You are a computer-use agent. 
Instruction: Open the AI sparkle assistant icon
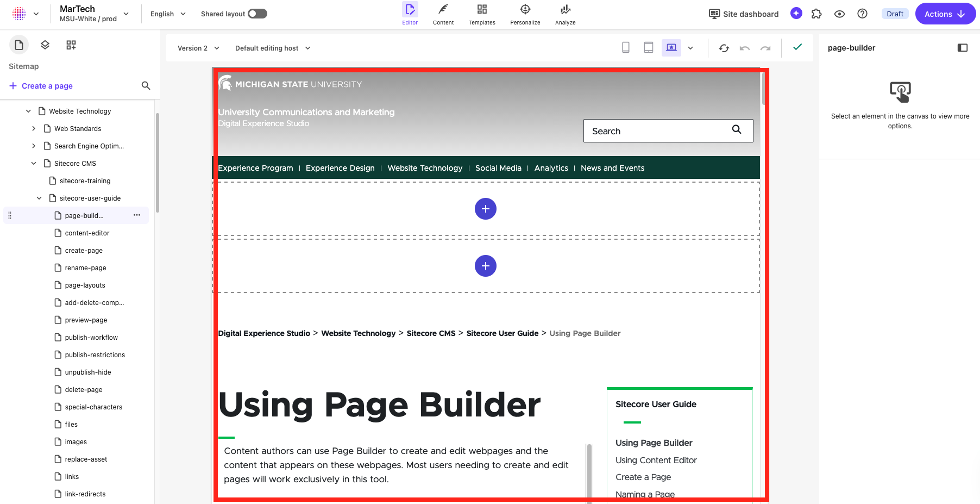796,14
